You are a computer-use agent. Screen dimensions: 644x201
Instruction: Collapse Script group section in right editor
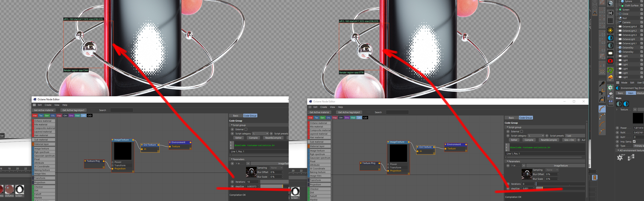point(507,127)
